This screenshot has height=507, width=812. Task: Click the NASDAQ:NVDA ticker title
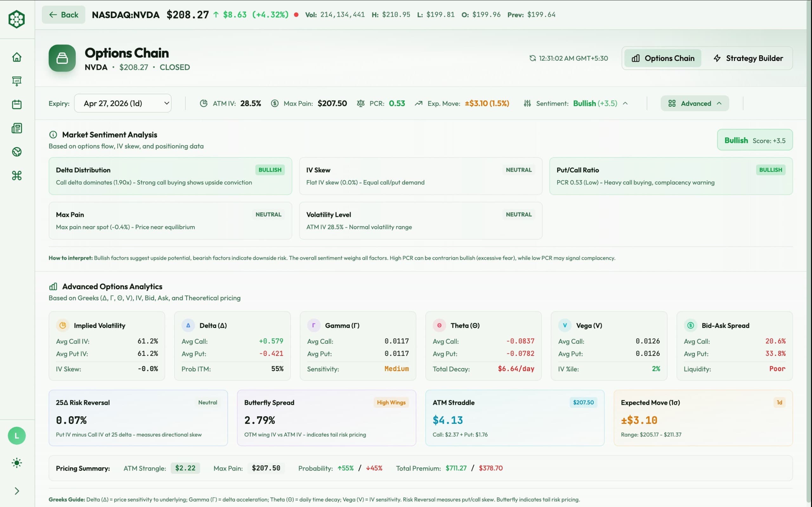pos(126,15)
